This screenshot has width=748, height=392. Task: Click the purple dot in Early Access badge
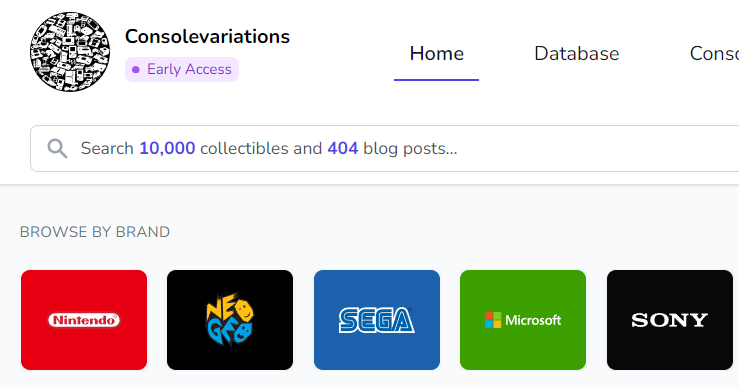(135, 70)
